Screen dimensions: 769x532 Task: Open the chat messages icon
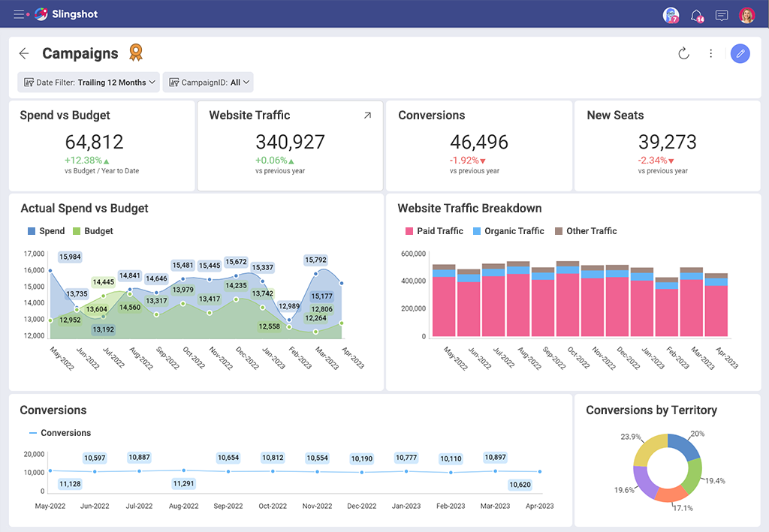[x=722, y=15]
